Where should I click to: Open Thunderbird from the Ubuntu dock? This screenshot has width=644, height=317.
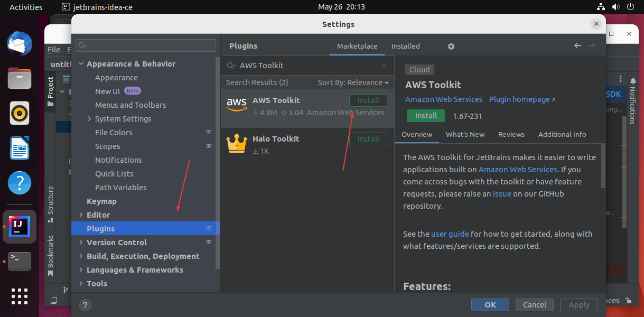20,44
